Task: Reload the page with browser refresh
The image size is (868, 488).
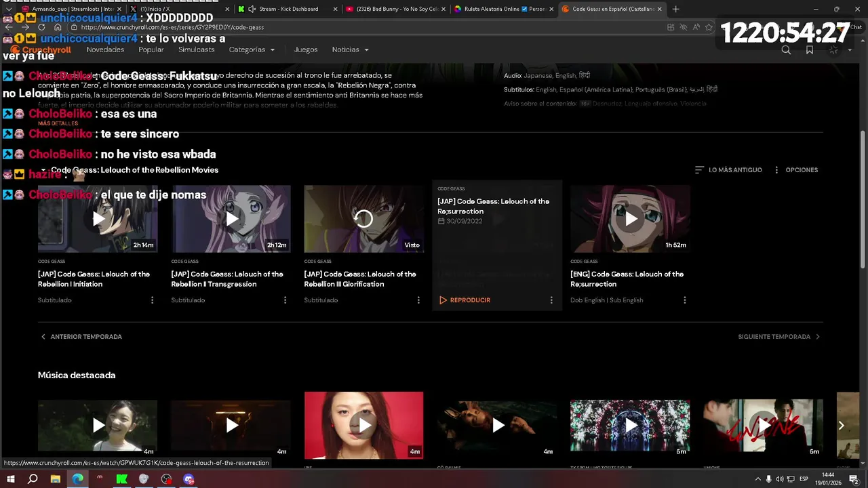Action: [x=41, y=27]
